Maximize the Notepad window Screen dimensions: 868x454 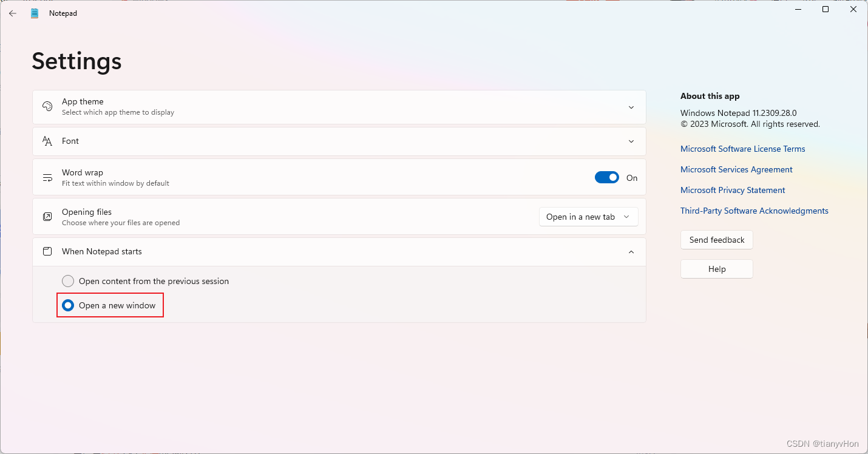coord(826,9)
